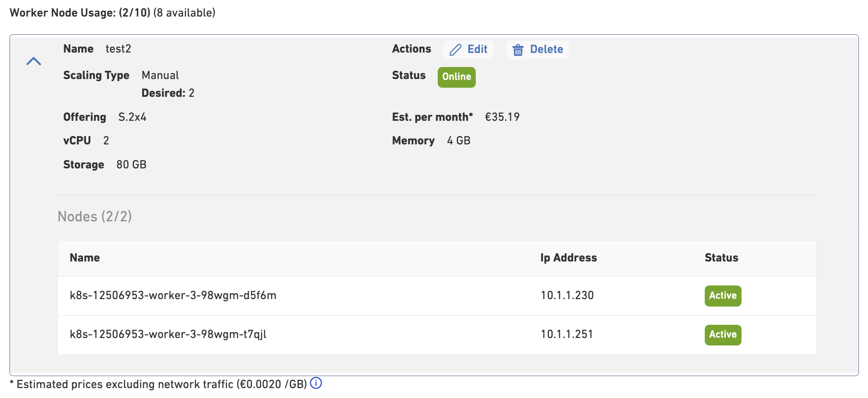Open the network traffic pricing info icon

[316, 384]
